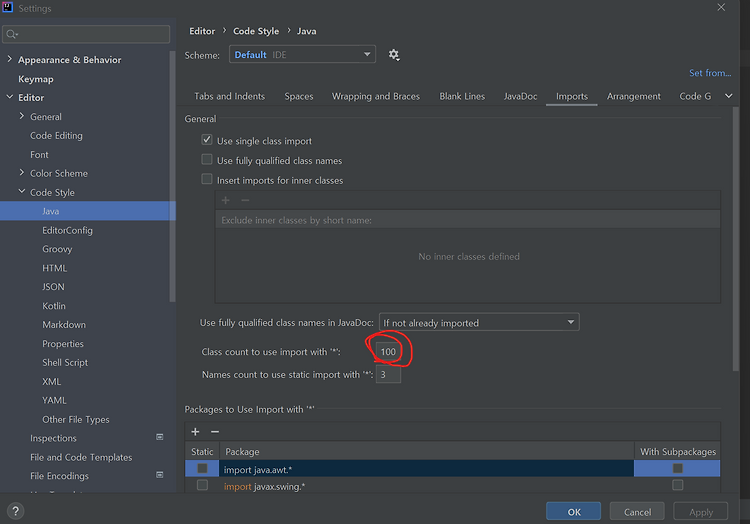Click the right panel vertical scrollbar

point(736,239)
